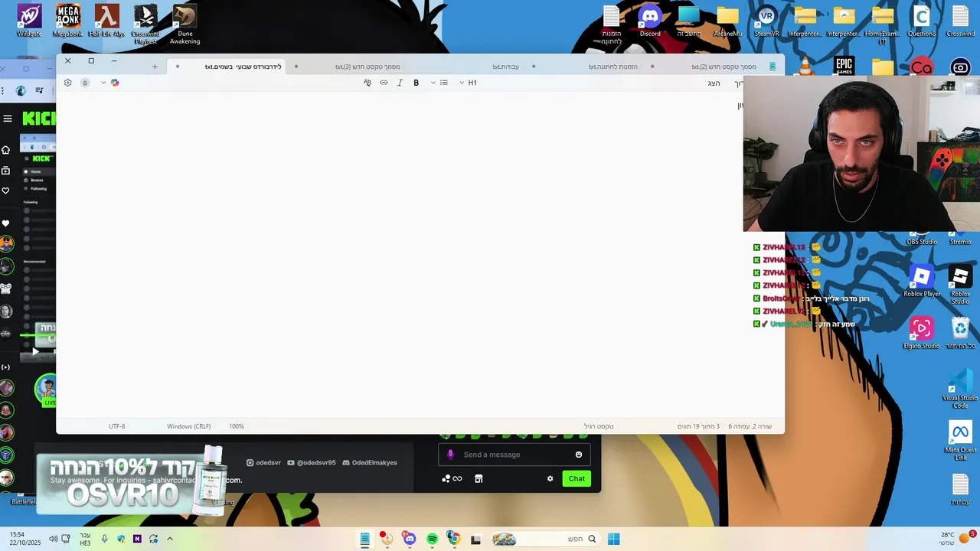Switch to the מסמך טקסט חדש (2).txt tab
The image size is (980, 551).
(x=724, y=67)
